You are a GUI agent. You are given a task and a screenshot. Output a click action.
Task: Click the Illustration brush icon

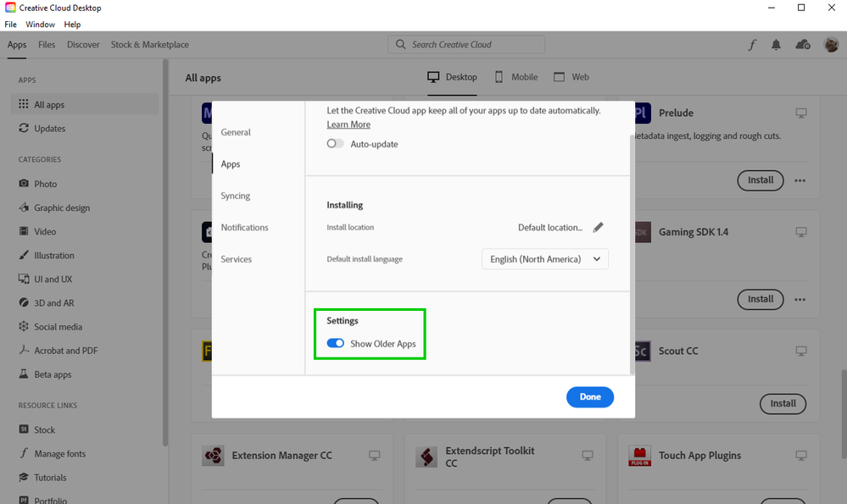coord(23,255)
